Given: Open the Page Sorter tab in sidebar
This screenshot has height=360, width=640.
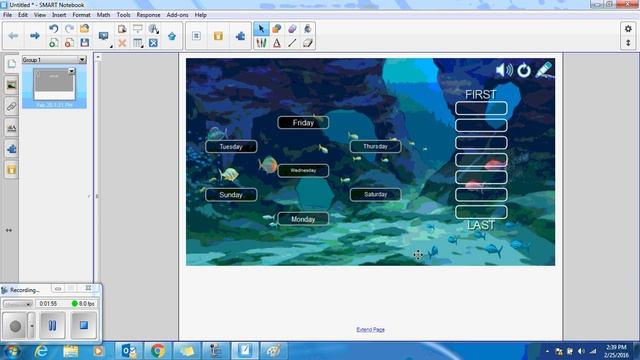Looking at the screenshot, I should (11, 64).
